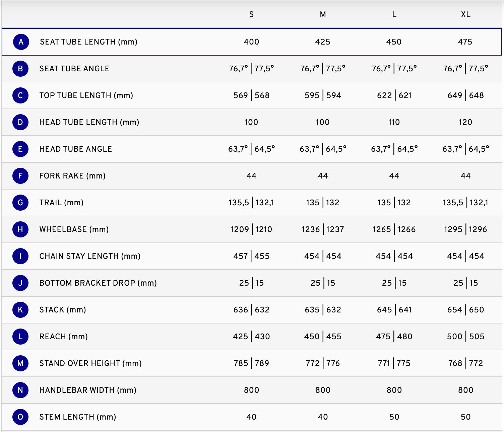
Task: Click reach value 500 | 505
Action: pyautogui.click(x=466, y=337)
